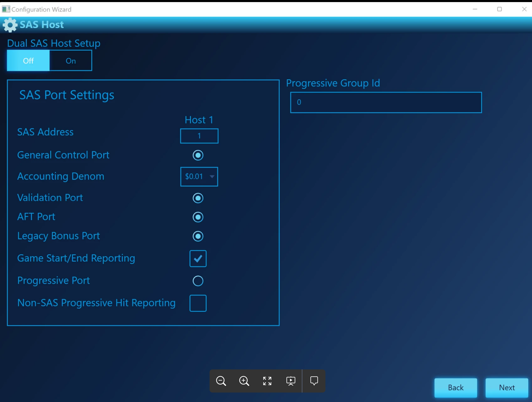This screenshot has width=532, height=402.
Task: Set Dual SAS Host Setup to Off
Action: [x=28, y=61]
